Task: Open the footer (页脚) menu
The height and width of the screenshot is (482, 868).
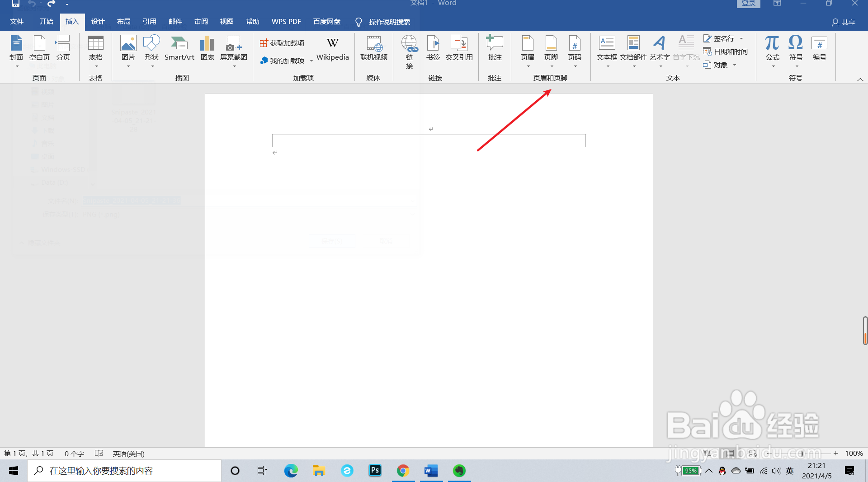Action: click(551, 51)
